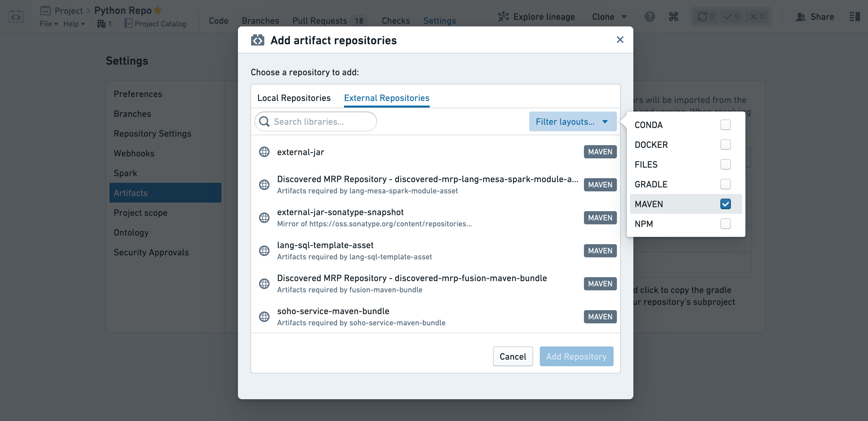Click the globe icon next to lang-sql-template-asset
Viewport: 868px width, 421px height.
[x=264, y=250]
